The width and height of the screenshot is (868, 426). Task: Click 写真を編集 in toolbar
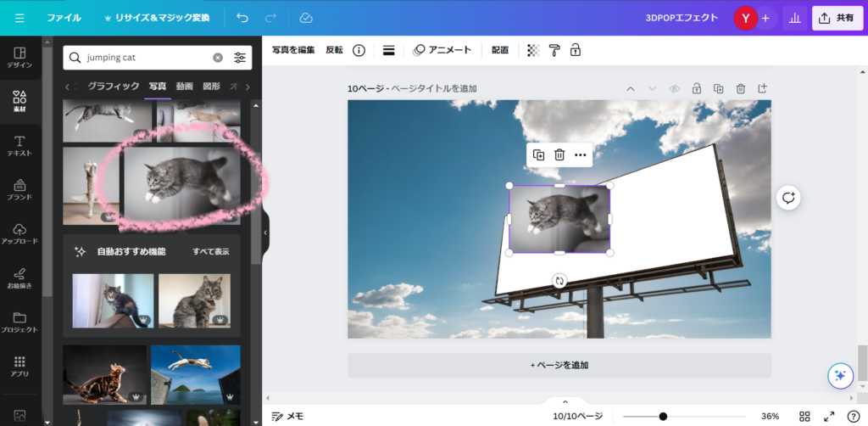tap(292, 50)
